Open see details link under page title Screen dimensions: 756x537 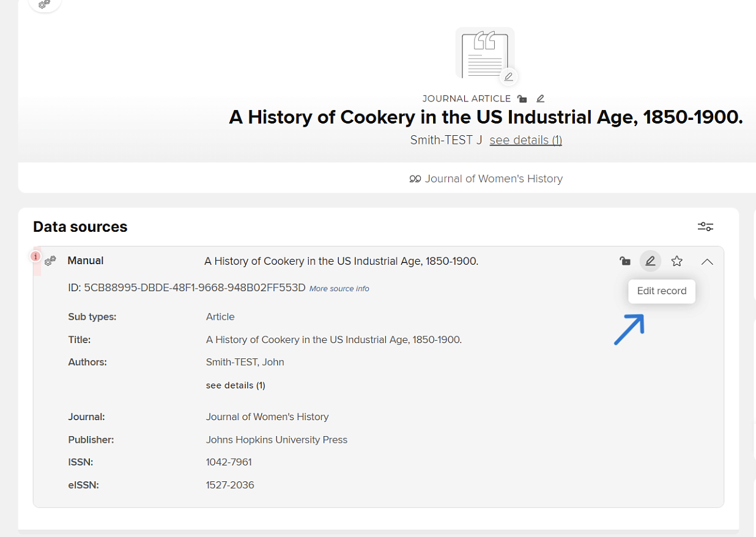525,140
